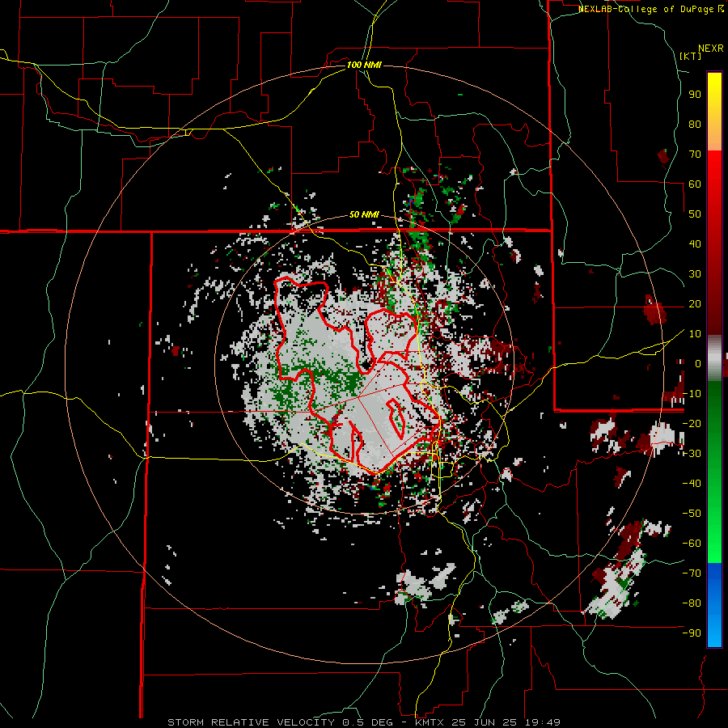Image resolution: width=728 pixels, height=728 pixels.
Task: Pick the gray near-zero segment of color bar
Action: click(x=714, y=358)
